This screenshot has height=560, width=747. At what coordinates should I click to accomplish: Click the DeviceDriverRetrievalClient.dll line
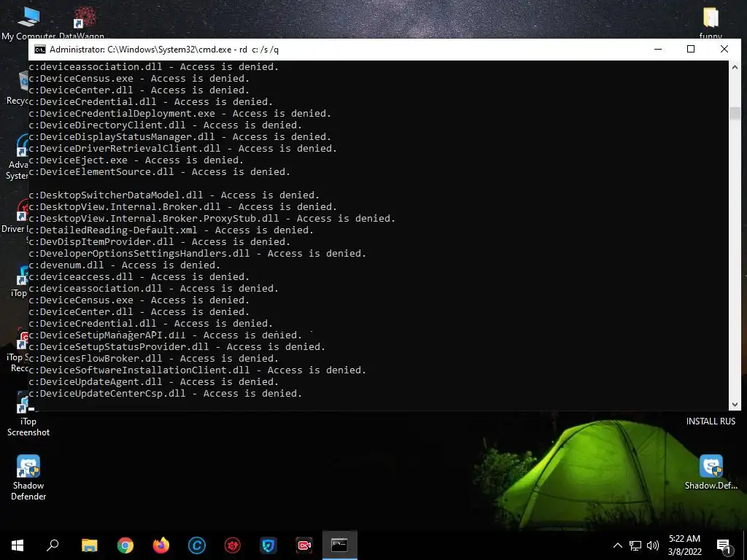[183, 149]
